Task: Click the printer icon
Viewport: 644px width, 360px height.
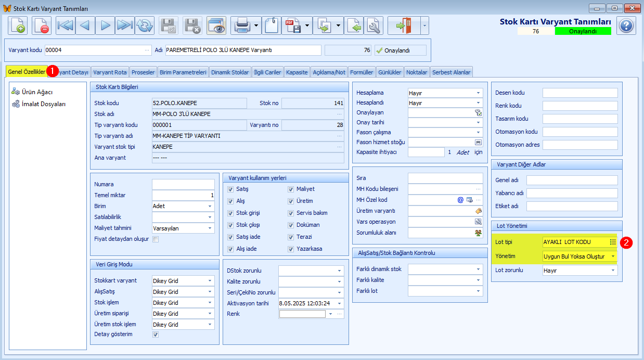Action: [x=242, y=25]
